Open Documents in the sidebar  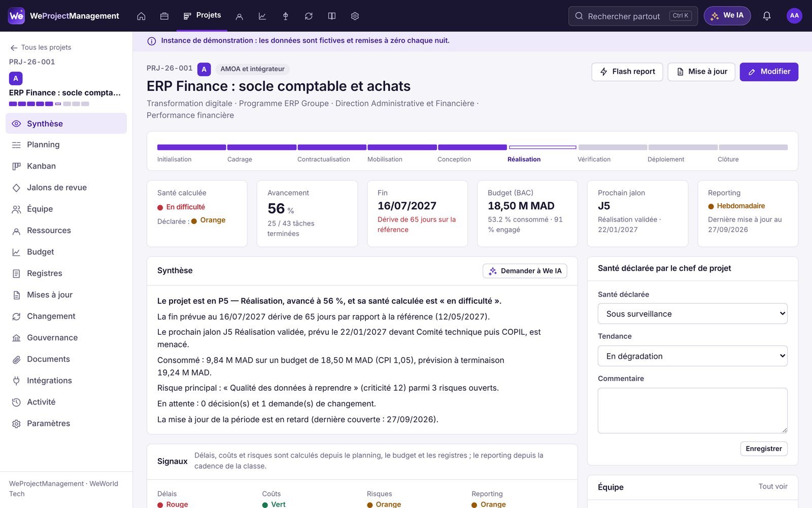[66, 359]
